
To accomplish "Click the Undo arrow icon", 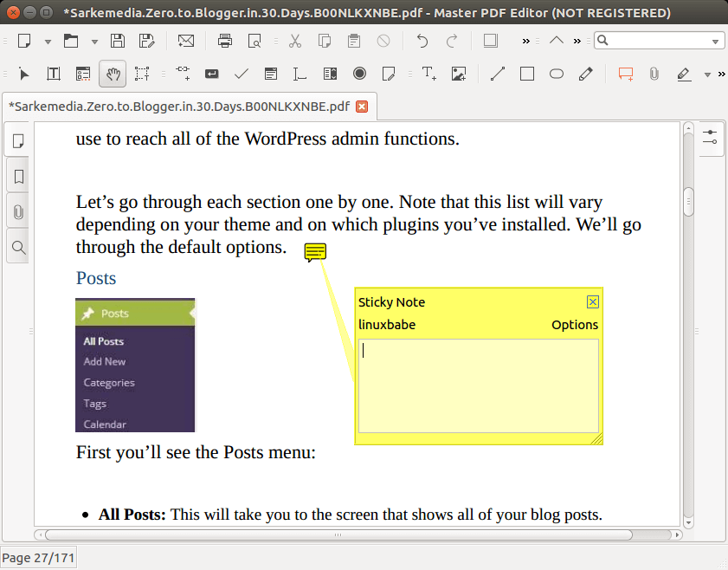I will (x=422, y=41).
